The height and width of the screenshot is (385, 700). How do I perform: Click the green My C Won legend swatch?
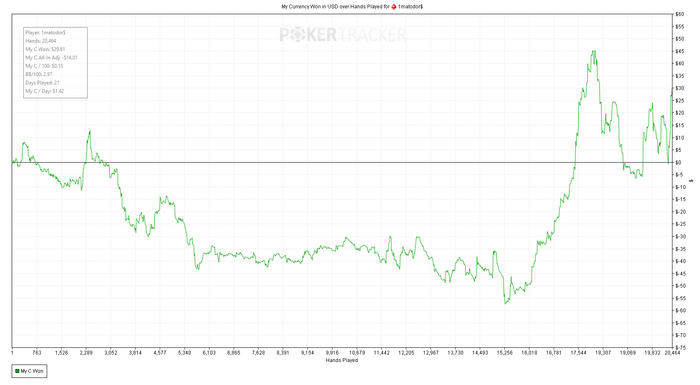point(17,371)
